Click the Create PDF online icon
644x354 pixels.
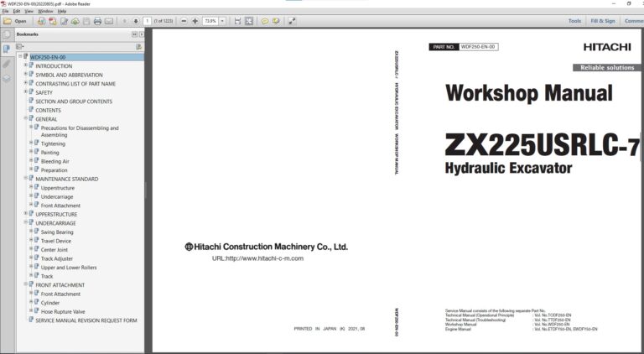(x=41, y=21)
